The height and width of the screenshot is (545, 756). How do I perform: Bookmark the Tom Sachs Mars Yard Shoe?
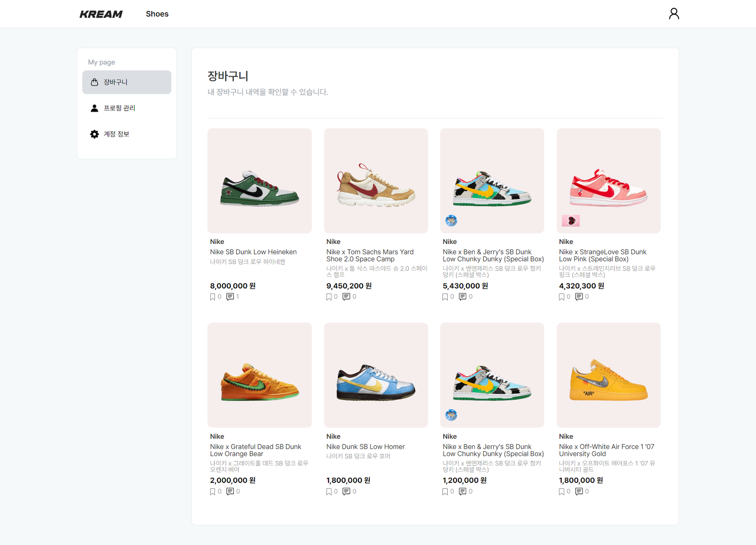(x=329, y=297)
